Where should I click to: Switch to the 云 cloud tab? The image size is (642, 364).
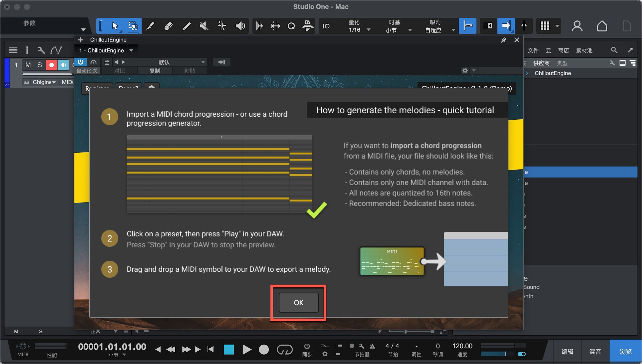coord(548,50)
